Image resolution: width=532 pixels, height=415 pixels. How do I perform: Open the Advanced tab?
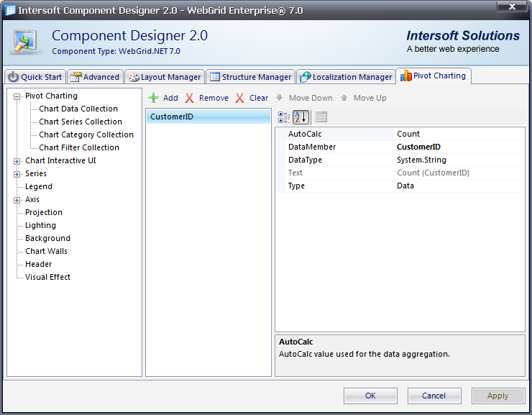coord(95,77)
